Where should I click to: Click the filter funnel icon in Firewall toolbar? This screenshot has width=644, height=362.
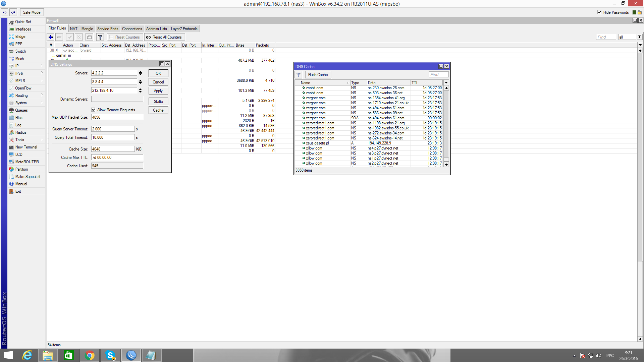coord(100,37)
